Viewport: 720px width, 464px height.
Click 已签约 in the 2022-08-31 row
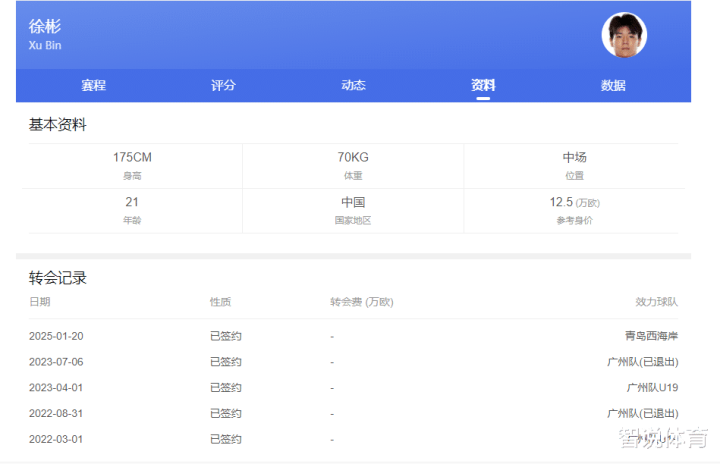pos(225,413)
